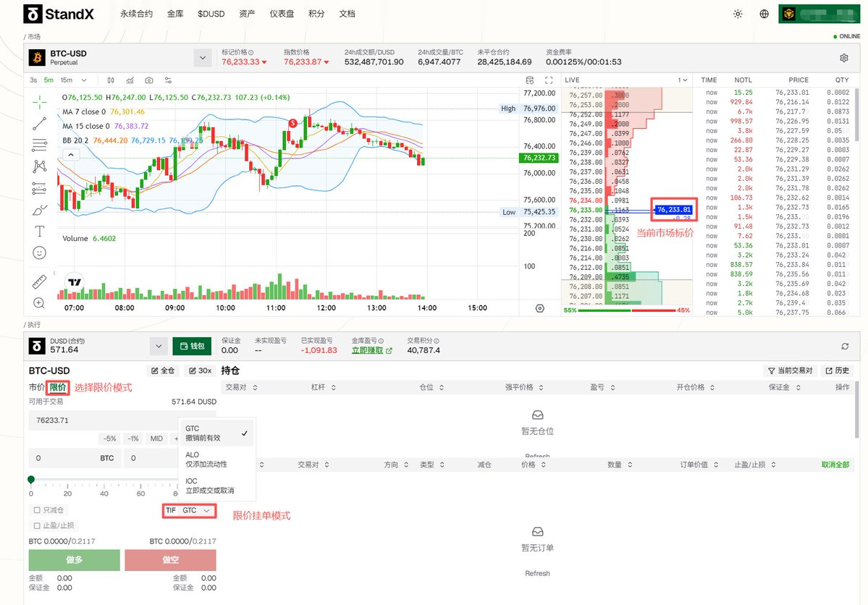Click the chart snapshot camera icon
The image size is (868, 605).
click(x=149, y=80)
